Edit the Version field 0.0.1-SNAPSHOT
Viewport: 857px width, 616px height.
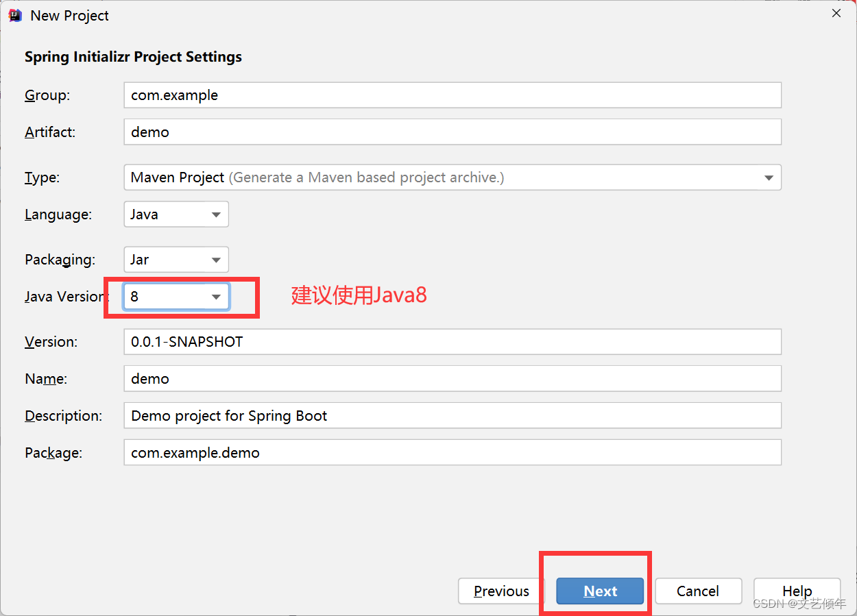click(452, 342)
